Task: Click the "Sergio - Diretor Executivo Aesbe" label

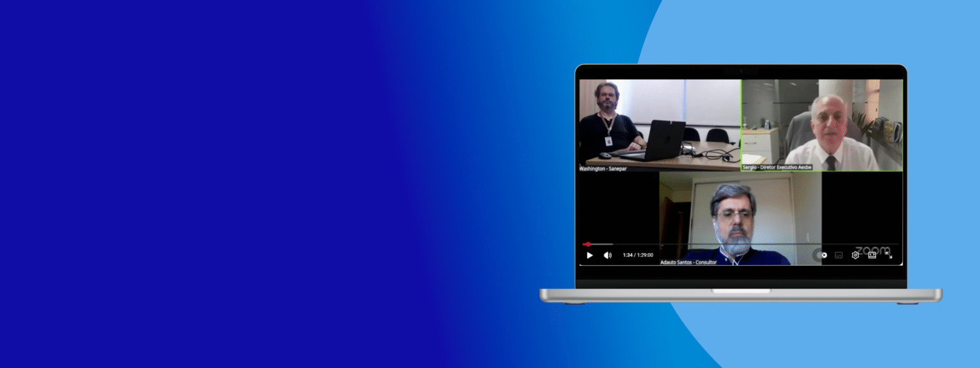Action: [776, 167]
